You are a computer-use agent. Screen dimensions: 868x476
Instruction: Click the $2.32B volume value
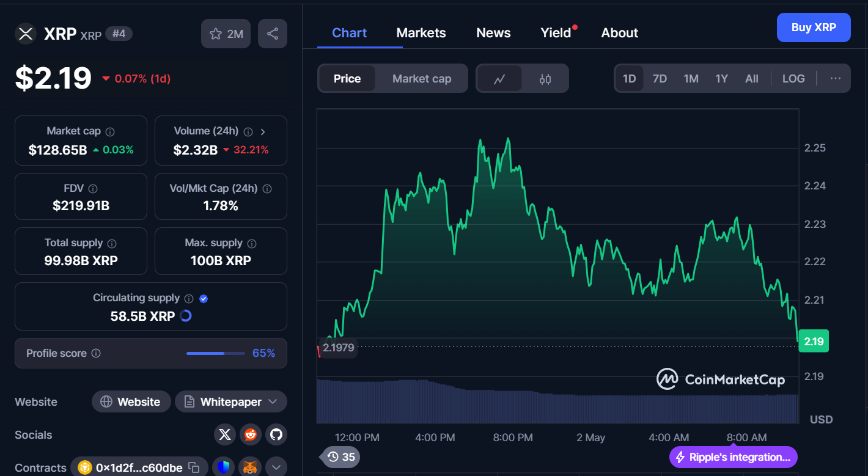click(196, 150)
